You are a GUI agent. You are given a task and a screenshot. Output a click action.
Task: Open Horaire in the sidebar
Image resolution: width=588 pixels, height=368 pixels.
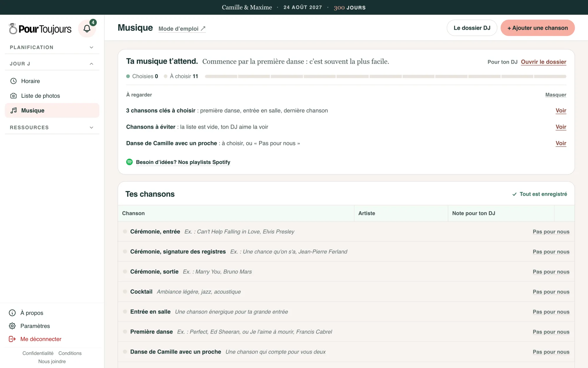click(52, 81)
